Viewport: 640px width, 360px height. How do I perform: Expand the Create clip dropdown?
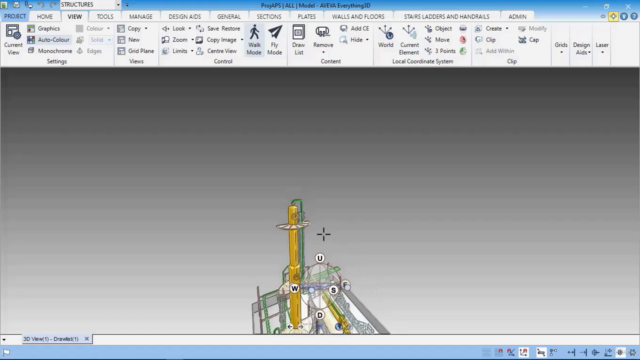click(507, 29)
